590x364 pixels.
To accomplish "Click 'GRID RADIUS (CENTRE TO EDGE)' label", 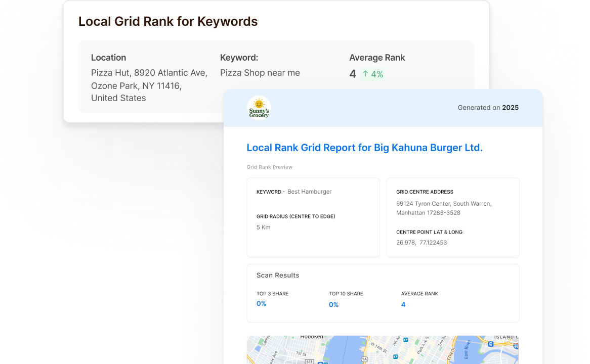I will coord(296,216).
